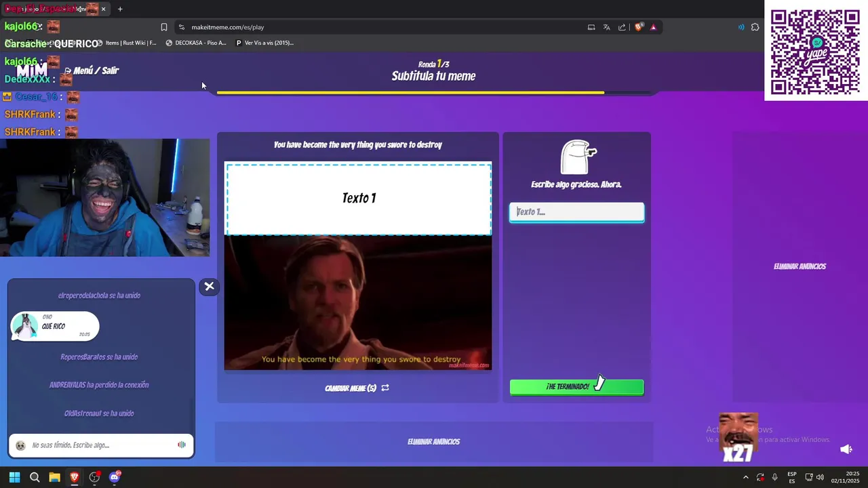Open Discord from the taskbar
Viewport: 868px width, 488px height.
(x=115, y=477)
